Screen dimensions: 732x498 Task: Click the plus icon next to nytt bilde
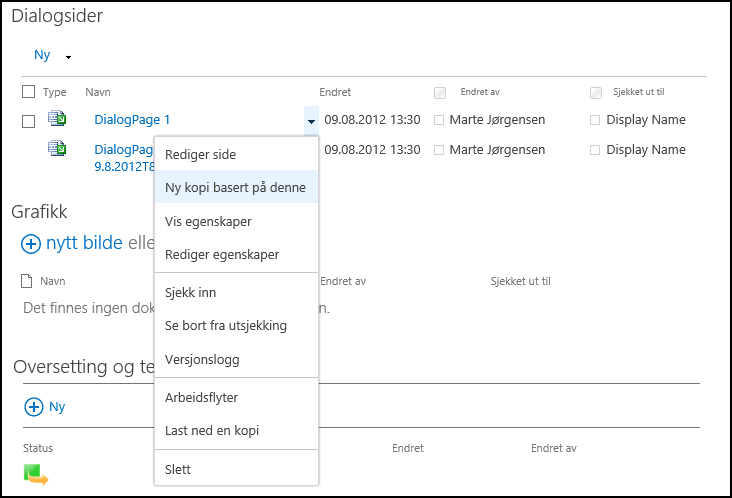(x=31, y=244)
